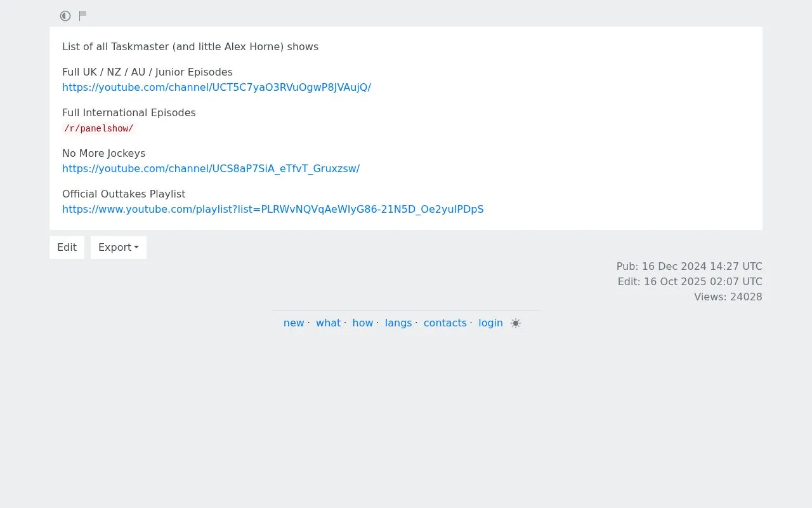Open the No More Jockeys channel link
Image resolution: width=812 pixels, height=508 pixels.
tap(211, 169)
